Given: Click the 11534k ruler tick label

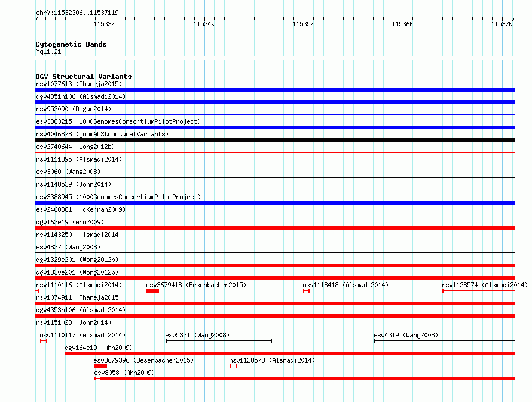Looking at the screenshot, I should (x=204, y=24).
